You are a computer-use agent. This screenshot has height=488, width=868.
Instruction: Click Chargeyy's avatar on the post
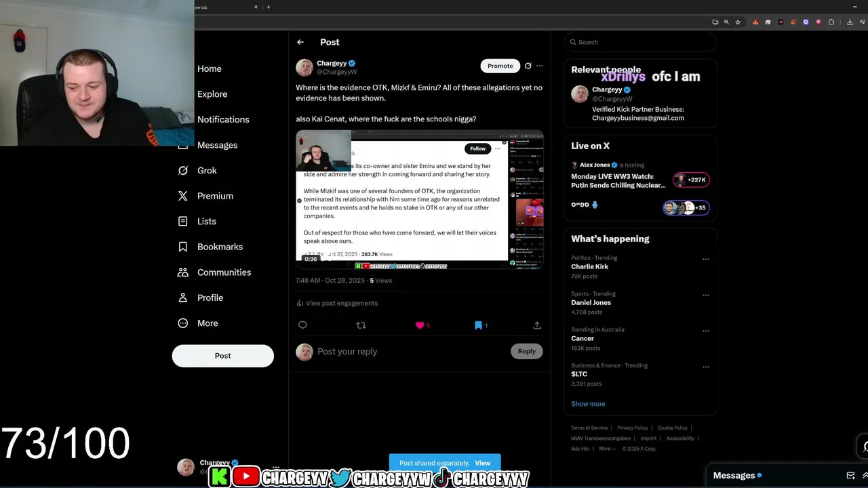pos(304,67)
